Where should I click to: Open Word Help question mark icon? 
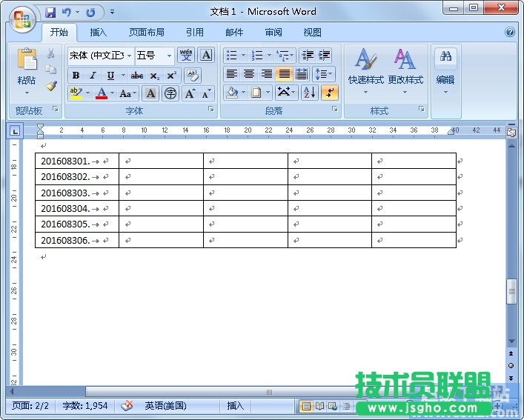click(x=510, y=33)
